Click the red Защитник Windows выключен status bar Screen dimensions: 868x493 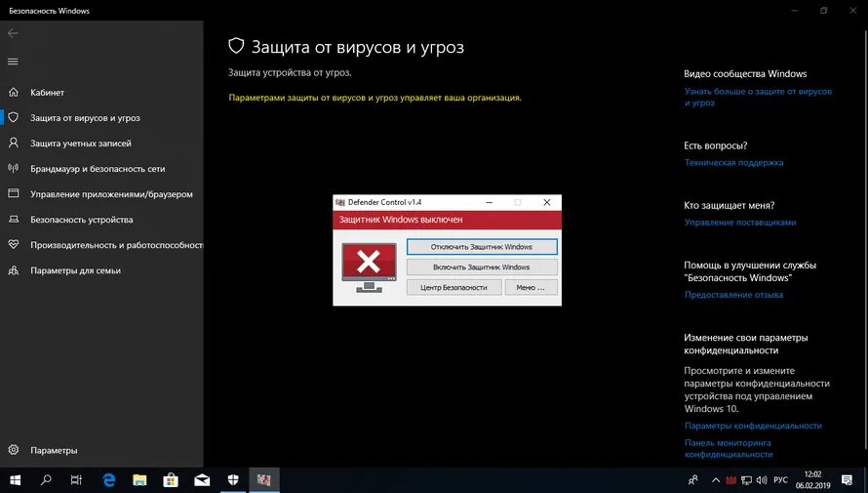point(448,220)
